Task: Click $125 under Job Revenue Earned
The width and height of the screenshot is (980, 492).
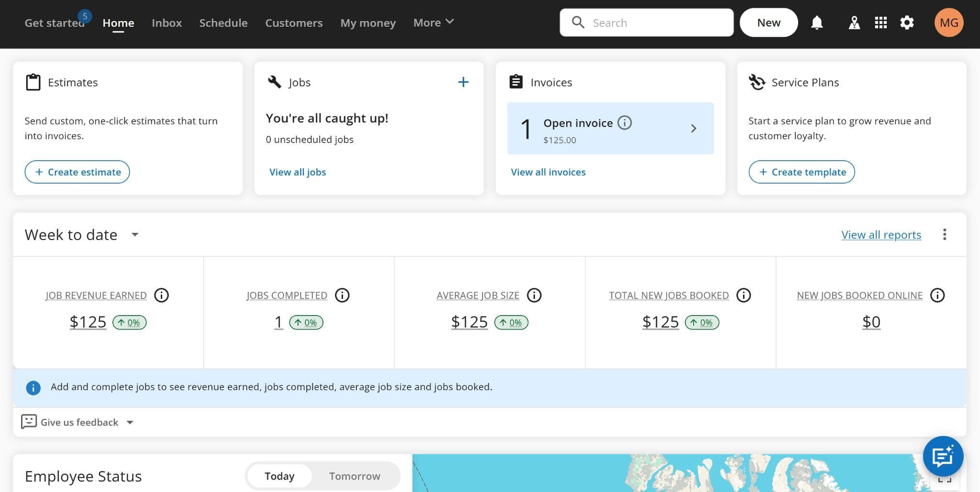Action: 88,322
